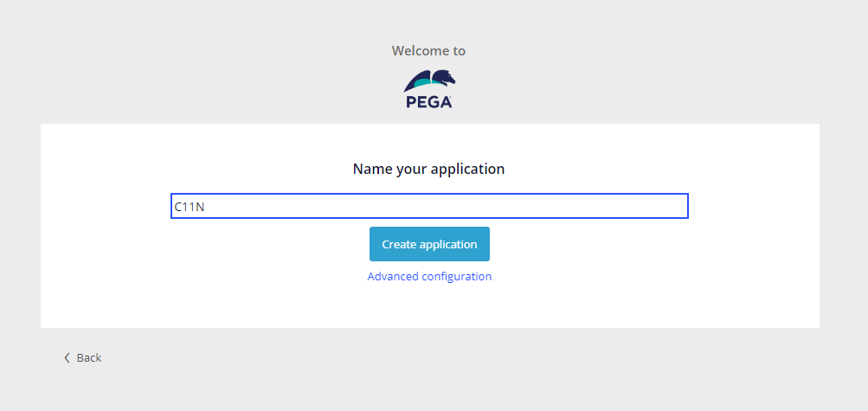The image size is (868, 411).
Task: Open the Advanced configuration link
Action: [429, 277]
